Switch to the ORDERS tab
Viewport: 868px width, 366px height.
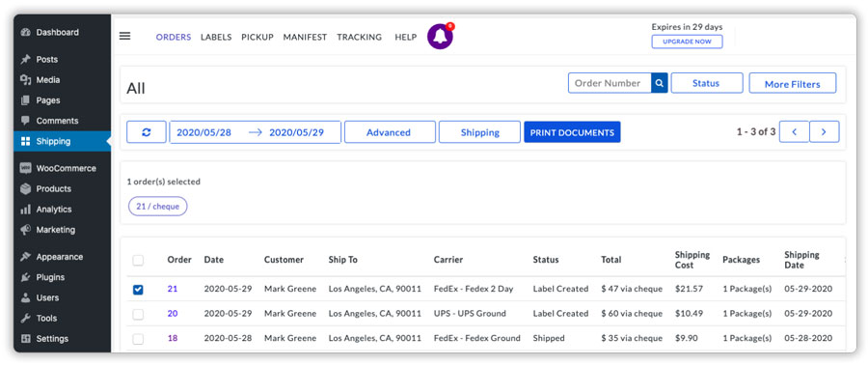(174, 37)
